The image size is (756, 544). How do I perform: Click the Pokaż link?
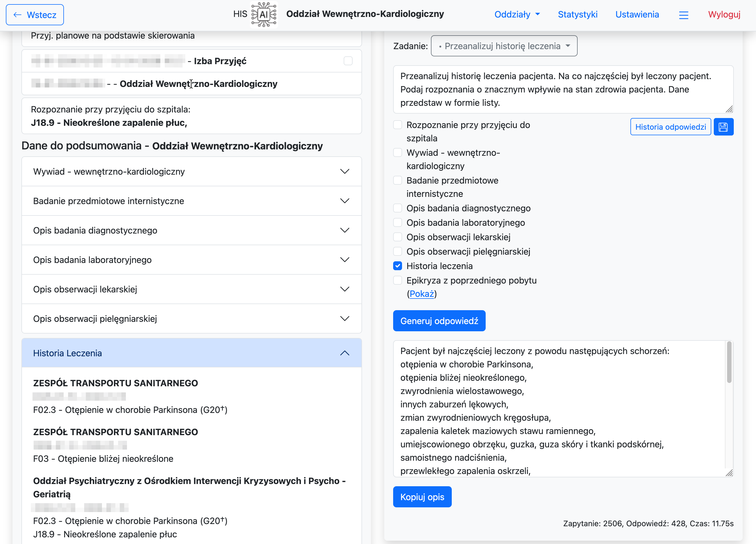[422, 294]
